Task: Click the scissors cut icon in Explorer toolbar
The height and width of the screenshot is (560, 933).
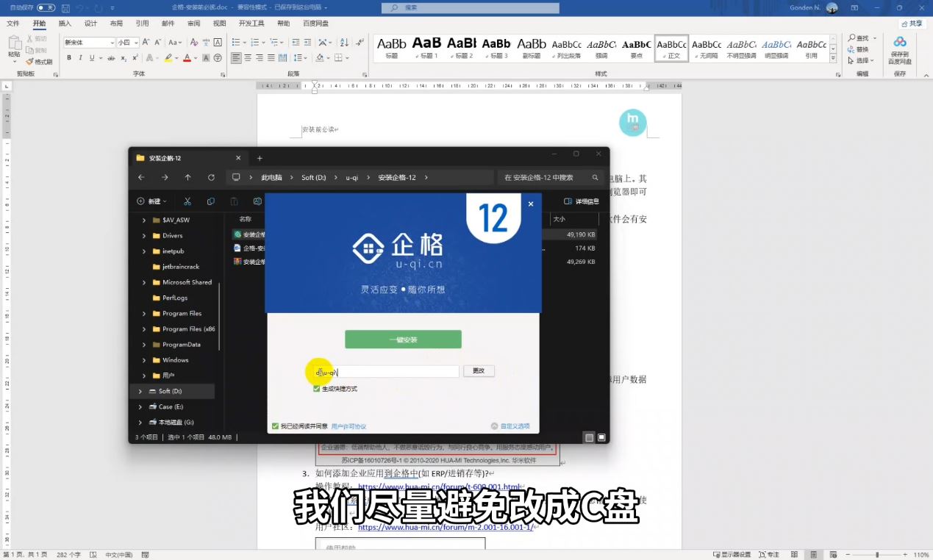Action: [187, 201]
